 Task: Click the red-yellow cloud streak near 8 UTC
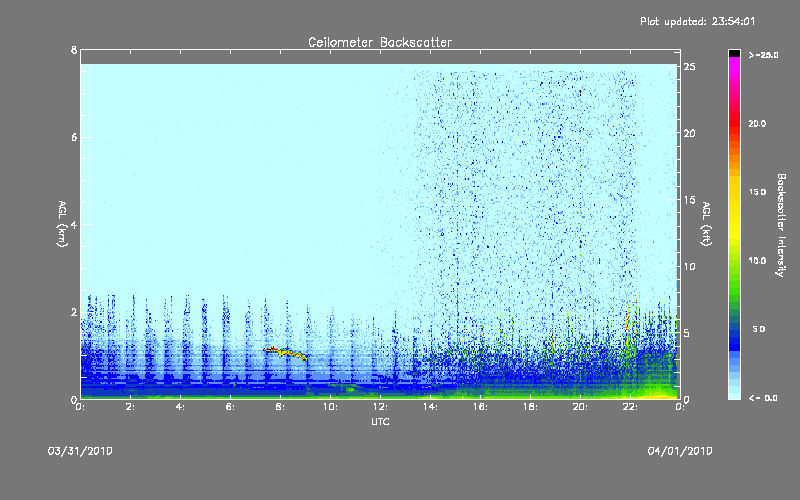coord(286,353)
